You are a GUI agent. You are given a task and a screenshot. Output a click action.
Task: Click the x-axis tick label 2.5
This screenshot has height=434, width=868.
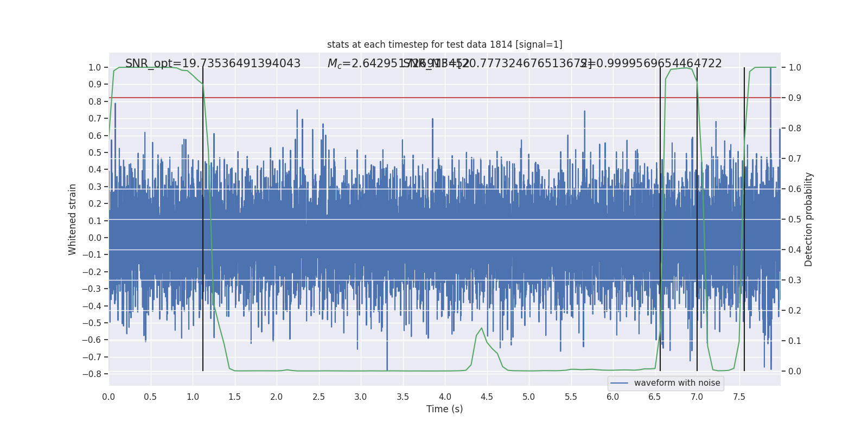pyautogui.click(x=318, y=397)
